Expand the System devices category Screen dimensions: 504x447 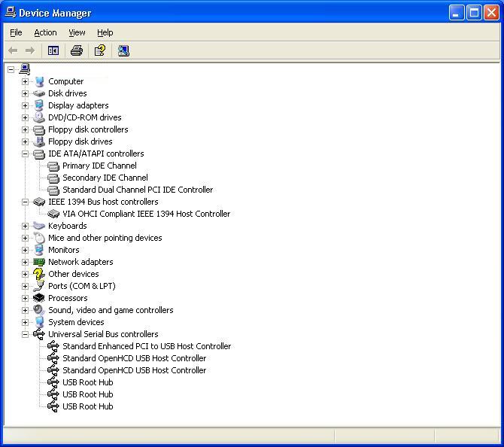click(x=25, y=323)
